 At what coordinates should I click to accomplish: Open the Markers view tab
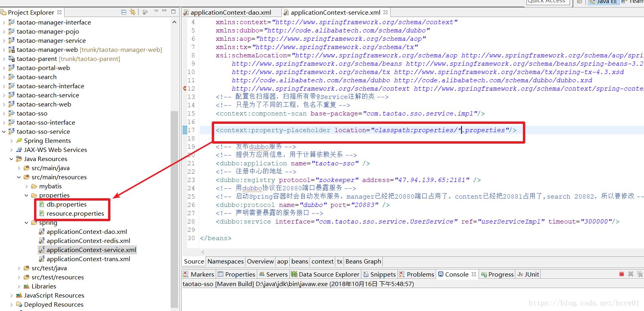click(x=199, y=275)
